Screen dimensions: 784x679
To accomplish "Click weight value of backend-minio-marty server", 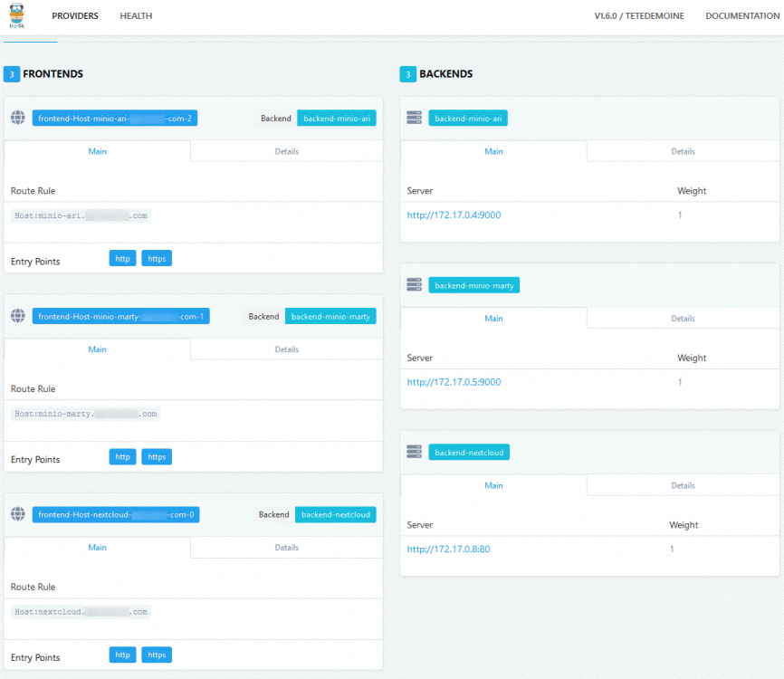I will point(680,382).
